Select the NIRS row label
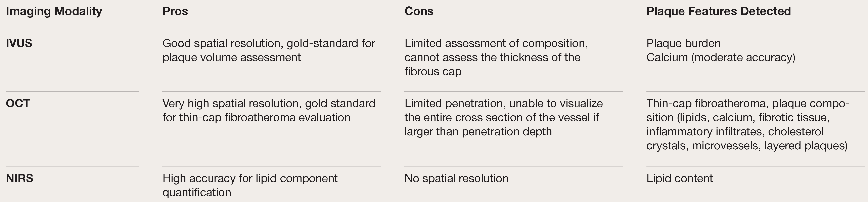Viewport: 868px width, 202px height. (19, 178)
